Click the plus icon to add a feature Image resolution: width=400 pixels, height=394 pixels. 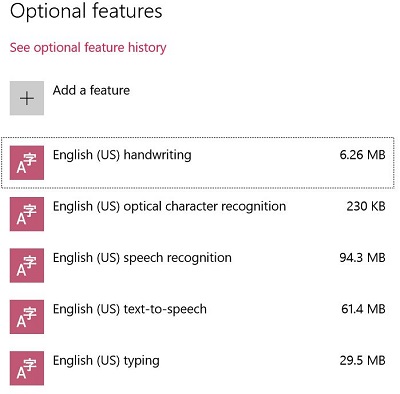pos(27,98)
